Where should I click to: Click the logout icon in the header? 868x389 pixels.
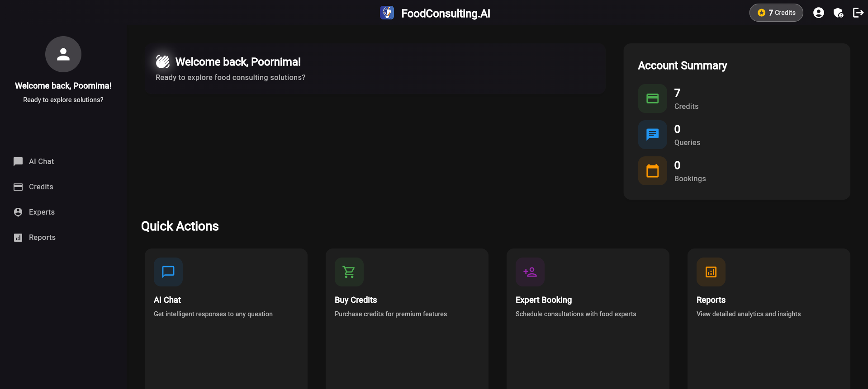coord(858,13)
